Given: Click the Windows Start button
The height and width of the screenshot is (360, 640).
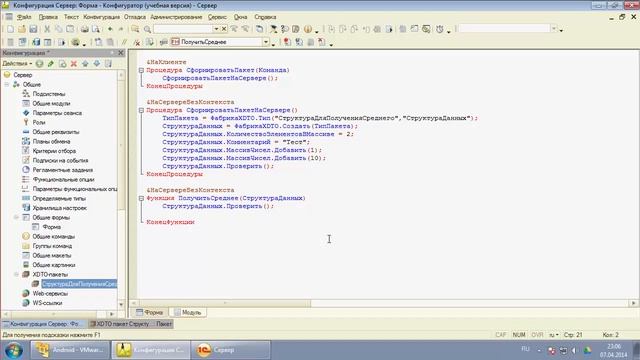Looking at the screenshot, I should [x=14, y=350].
